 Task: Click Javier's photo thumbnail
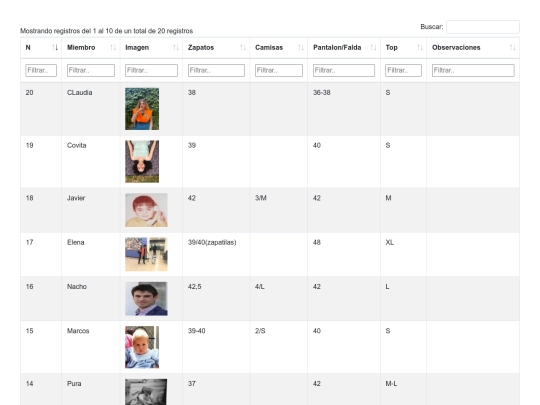tap(146, 210)
